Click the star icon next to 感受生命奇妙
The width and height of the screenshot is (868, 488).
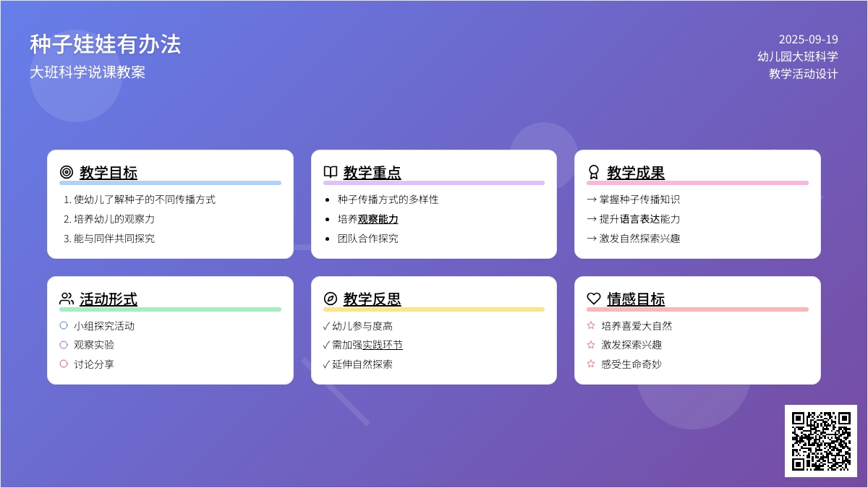(591, 364)
